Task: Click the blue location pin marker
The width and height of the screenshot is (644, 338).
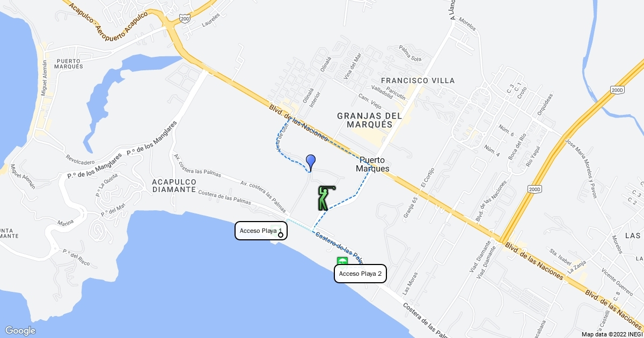Action: 310,161
